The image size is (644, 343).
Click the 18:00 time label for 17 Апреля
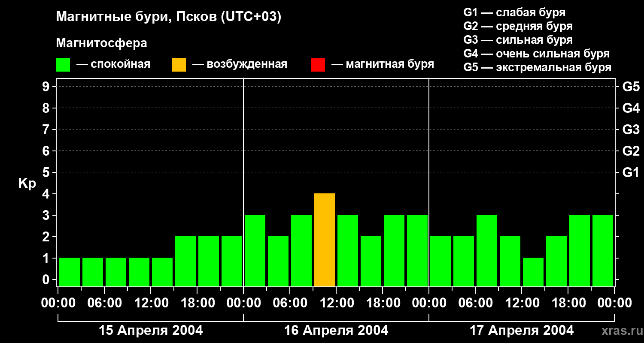point(568,303)
